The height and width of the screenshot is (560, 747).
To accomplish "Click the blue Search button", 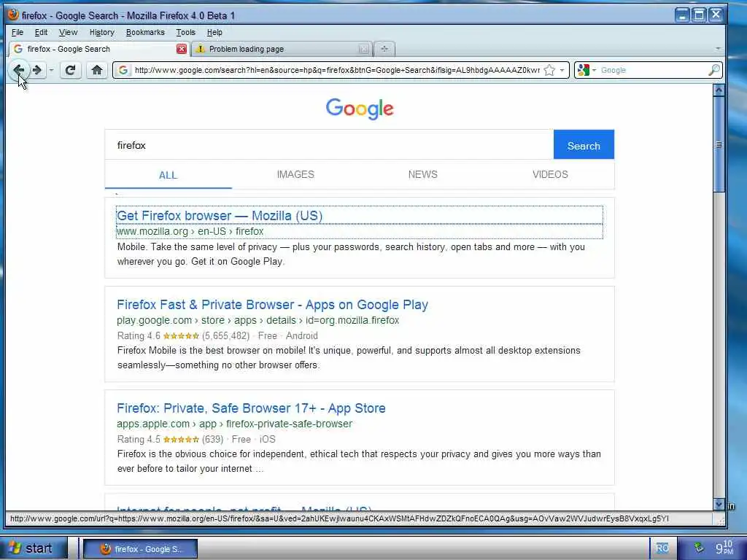I will pos(584,145).
